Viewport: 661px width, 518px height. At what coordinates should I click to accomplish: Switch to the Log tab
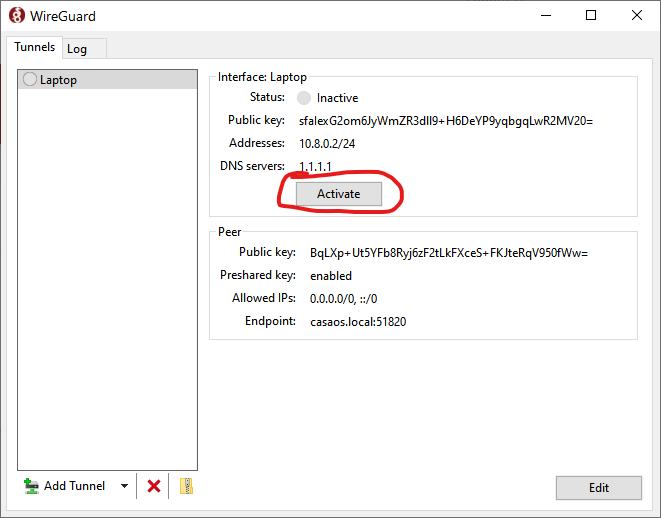click(77, 49)
